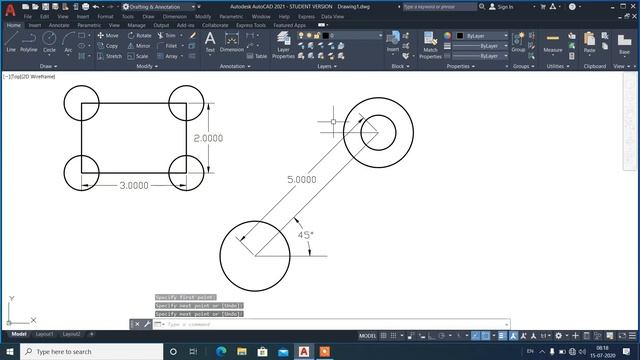This screenshot has height=360, width=640.
Task: Click the Scale tool
Action: (138, 56)
